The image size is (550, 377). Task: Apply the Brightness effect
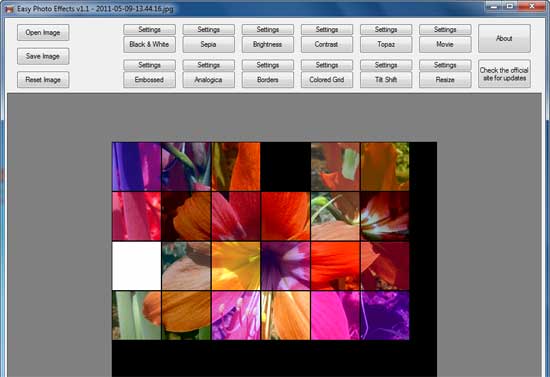(268, 45)
